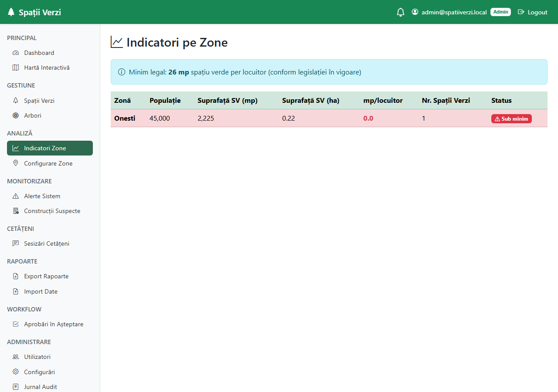Image resolution: width=558 pixels, height=392 pixels.
Task: Open the Arbori section
Action: 50,115
